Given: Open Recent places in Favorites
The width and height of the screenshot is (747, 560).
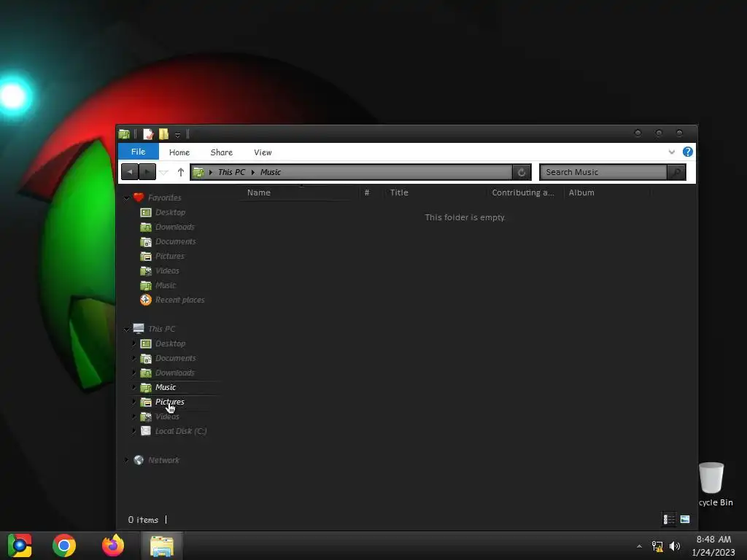Looking at the screenshot, I should (179, 300).
